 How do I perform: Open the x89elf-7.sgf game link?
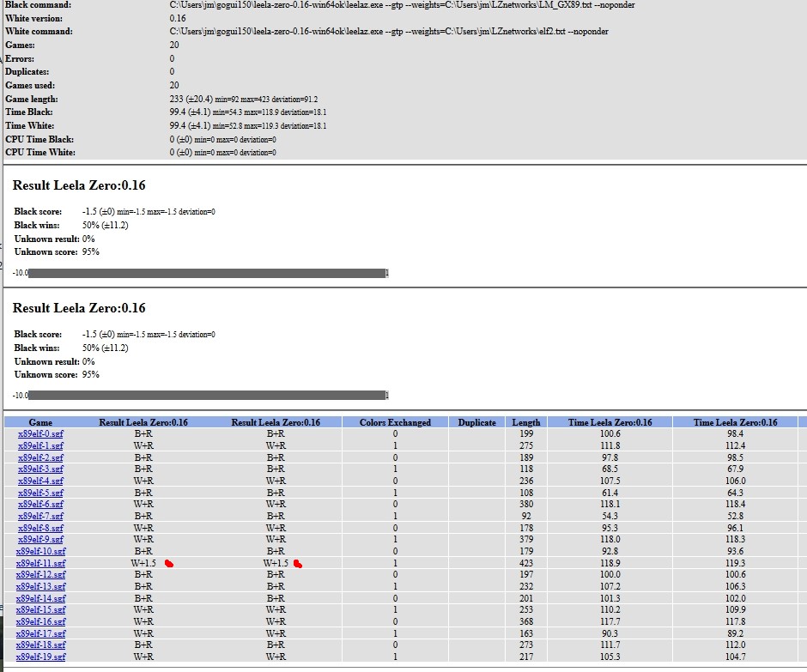40,516
